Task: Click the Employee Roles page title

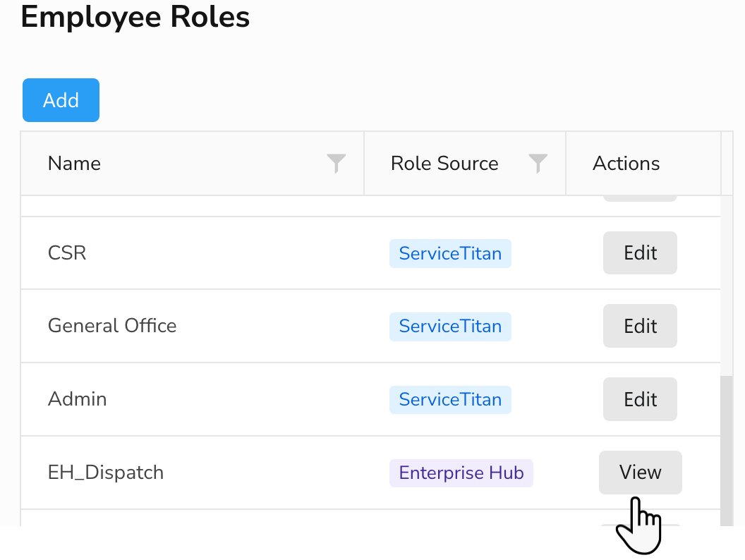Action: (x=135, y=17)
